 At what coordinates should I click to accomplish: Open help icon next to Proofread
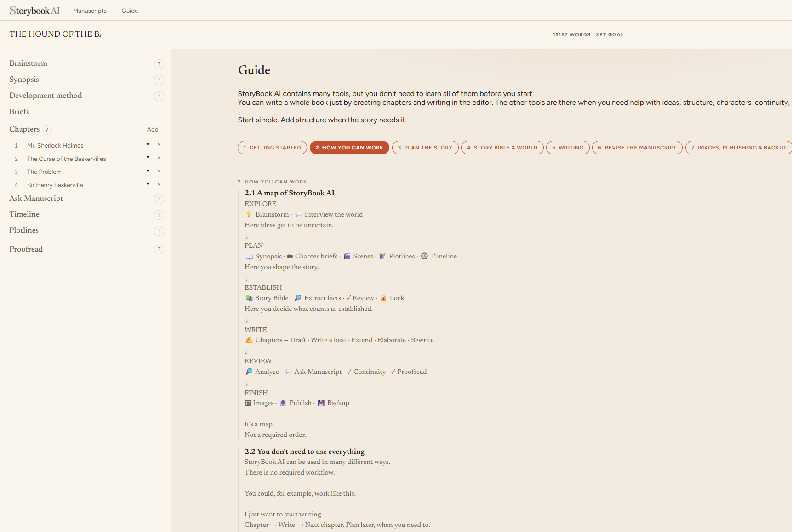(159, 250)
